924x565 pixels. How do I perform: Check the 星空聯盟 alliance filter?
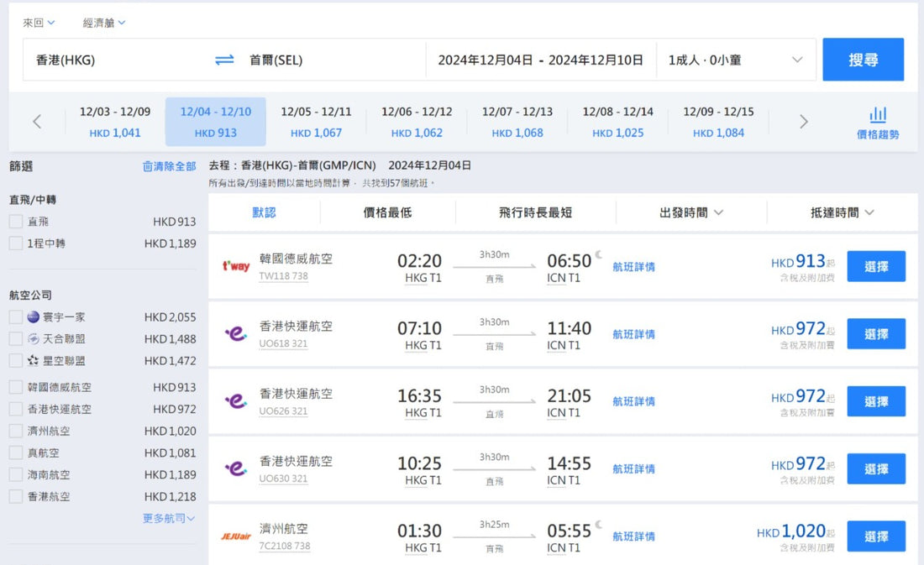[x=16, y=360]
